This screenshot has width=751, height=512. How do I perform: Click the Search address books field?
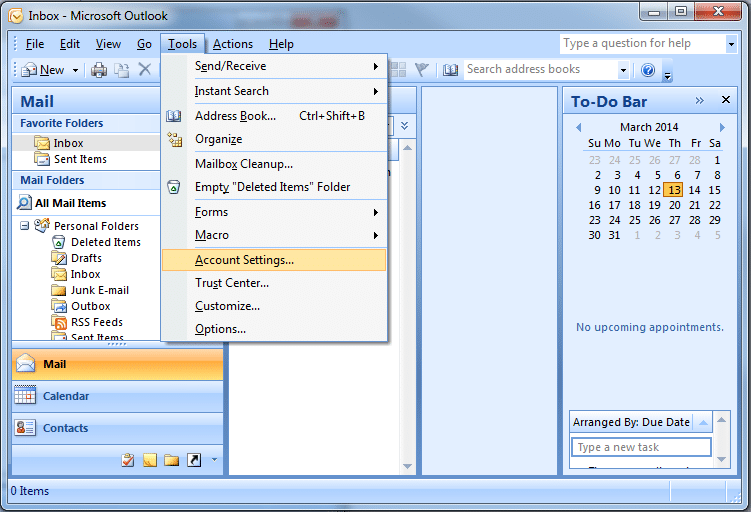click(x=540, y=69)
